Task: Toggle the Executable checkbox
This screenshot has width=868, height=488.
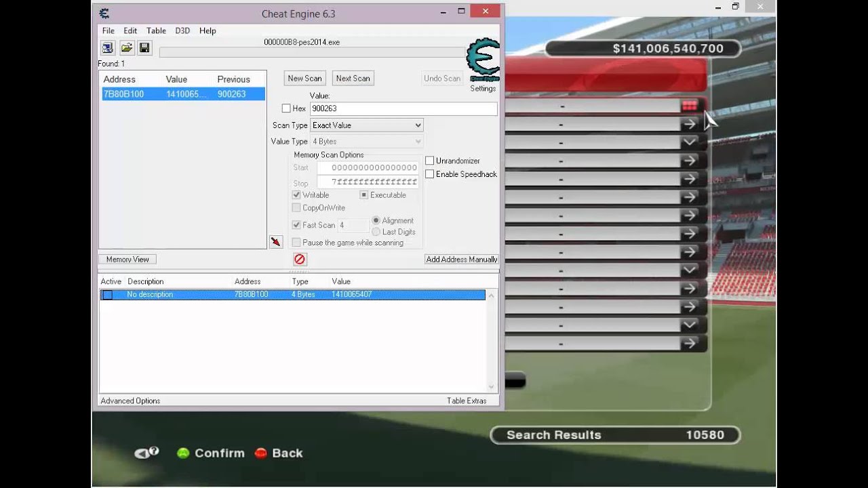Action: (x=364, y=195)
